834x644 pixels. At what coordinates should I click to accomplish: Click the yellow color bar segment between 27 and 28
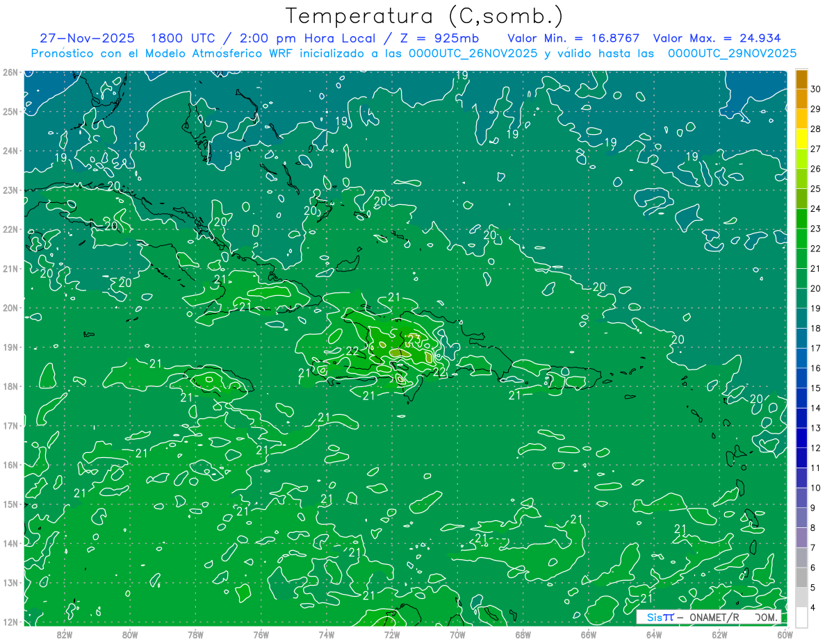801,139
